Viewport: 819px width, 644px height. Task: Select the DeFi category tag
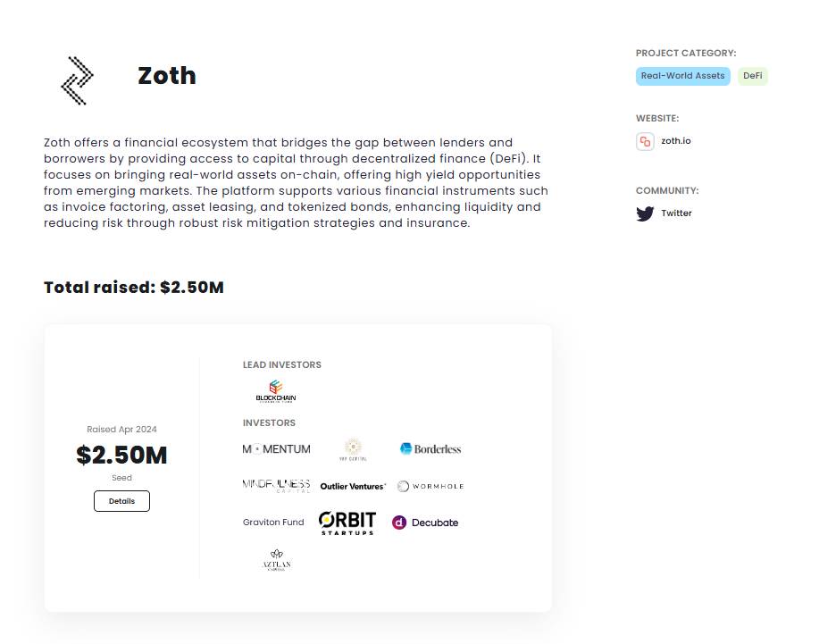(x=753, y=76)
